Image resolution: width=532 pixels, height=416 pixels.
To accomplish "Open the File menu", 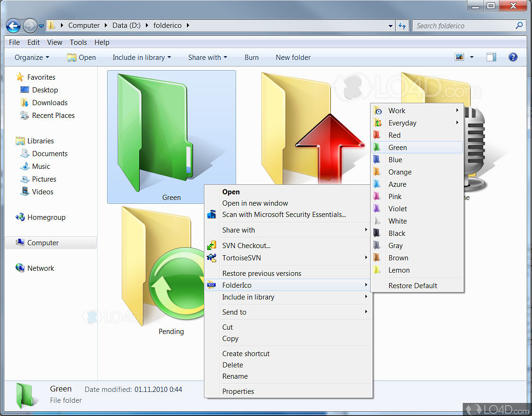I will tap(14, 42).
